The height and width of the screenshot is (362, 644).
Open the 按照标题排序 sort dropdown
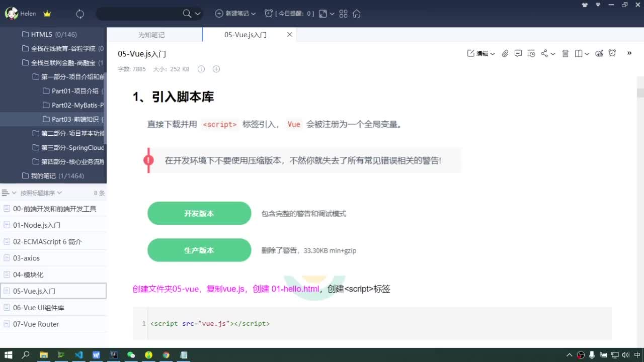(x=41, y=193)
